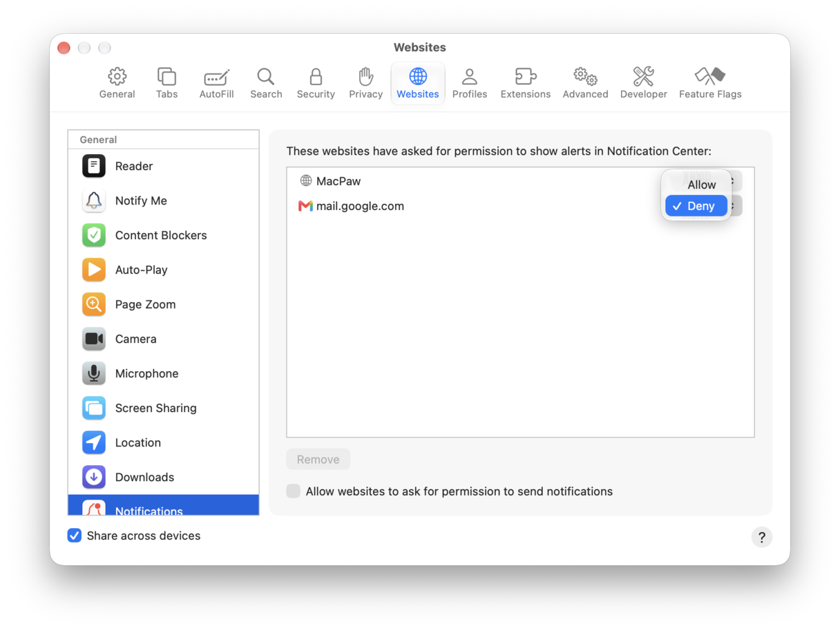The width and height of the screenshot is (840, 631).
Task: Open the Search settings pane
Action: 266,84
